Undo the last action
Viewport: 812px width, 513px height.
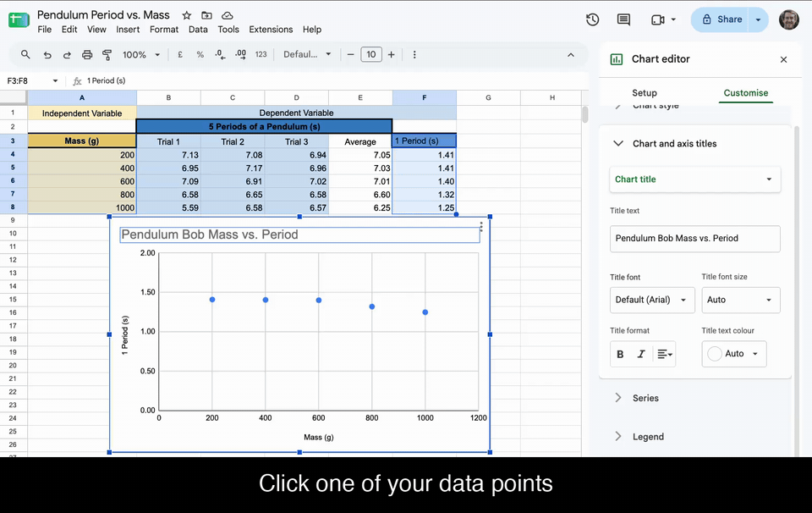point(47,54)
